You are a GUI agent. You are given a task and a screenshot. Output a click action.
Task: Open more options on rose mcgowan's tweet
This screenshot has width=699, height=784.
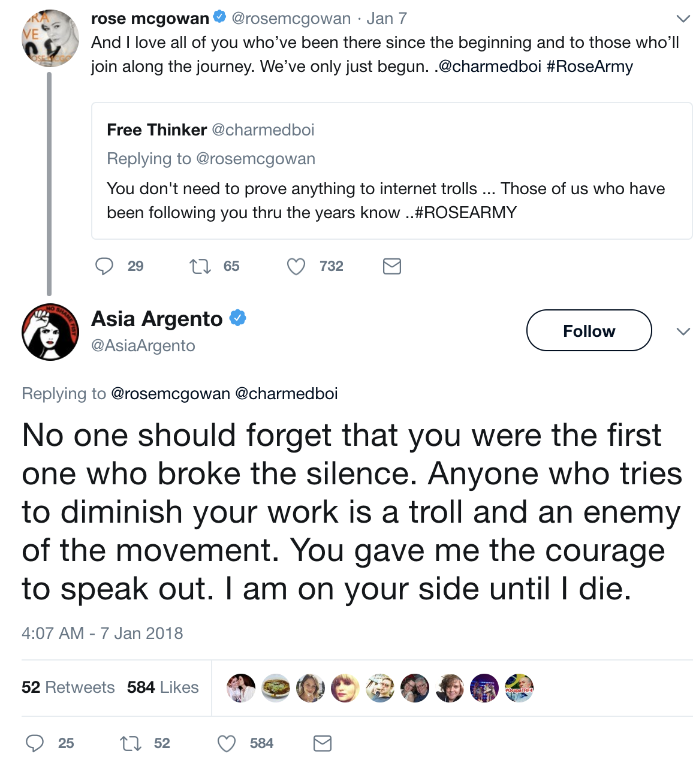tap(683, 19)
